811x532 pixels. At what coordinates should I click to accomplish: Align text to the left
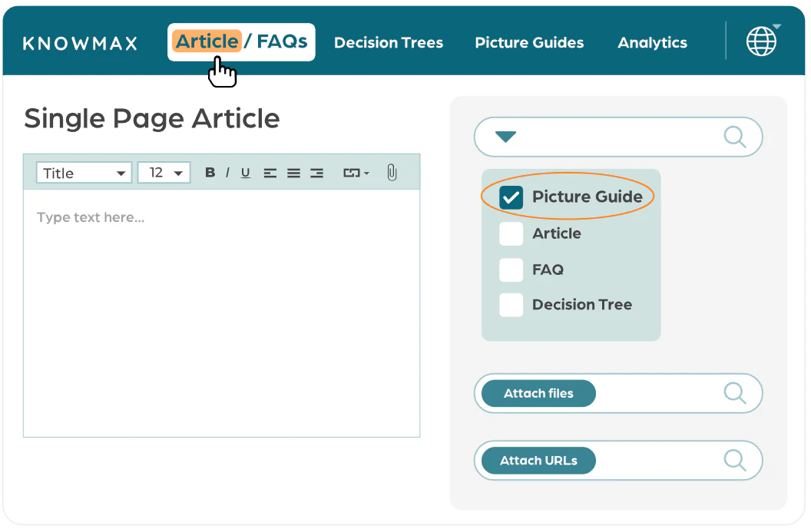pos(270,173)
